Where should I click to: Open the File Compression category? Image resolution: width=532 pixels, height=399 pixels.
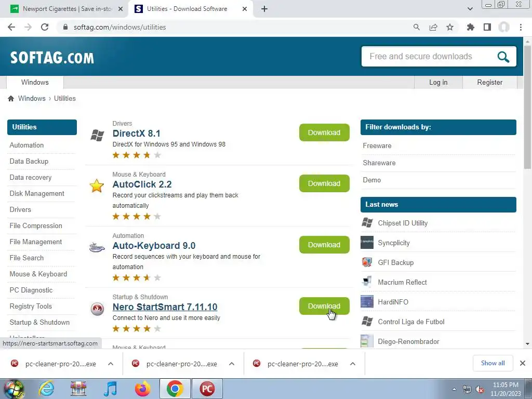click(36, 225)
